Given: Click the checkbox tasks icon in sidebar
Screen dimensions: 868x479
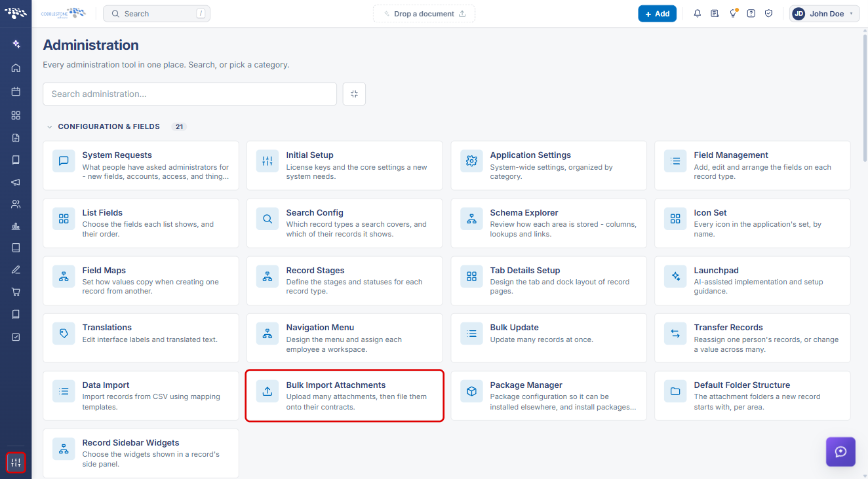Looking at the screenshot, I should [x=16, y=337].
